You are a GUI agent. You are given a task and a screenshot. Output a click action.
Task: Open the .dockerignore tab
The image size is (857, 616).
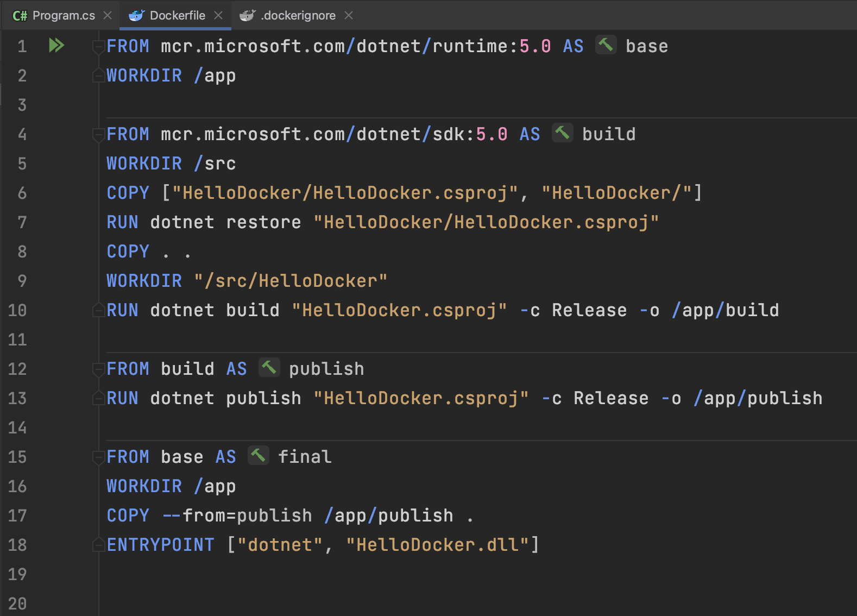point(298,16)
